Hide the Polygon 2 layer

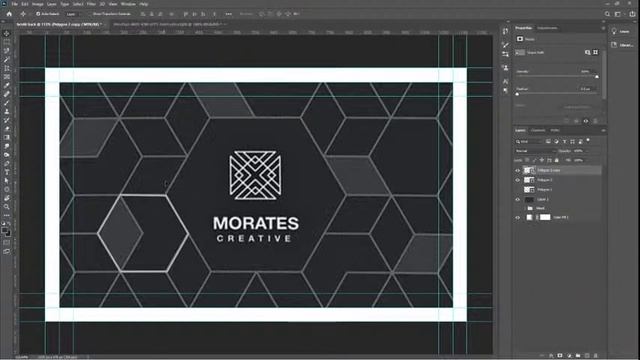518,180
